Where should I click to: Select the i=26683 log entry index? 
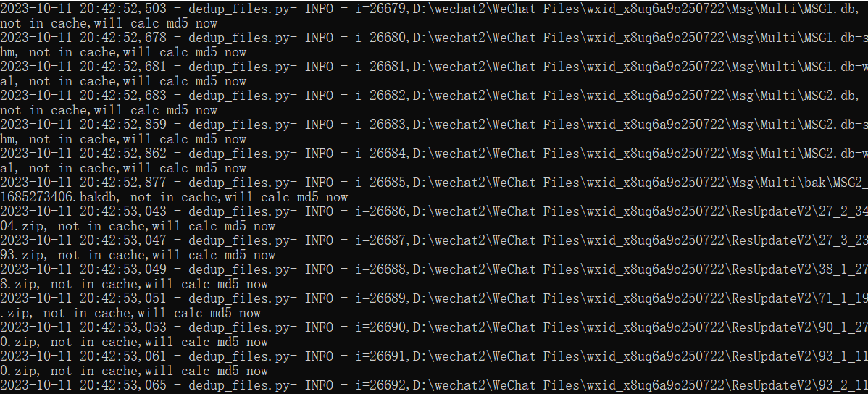point(381,125)
